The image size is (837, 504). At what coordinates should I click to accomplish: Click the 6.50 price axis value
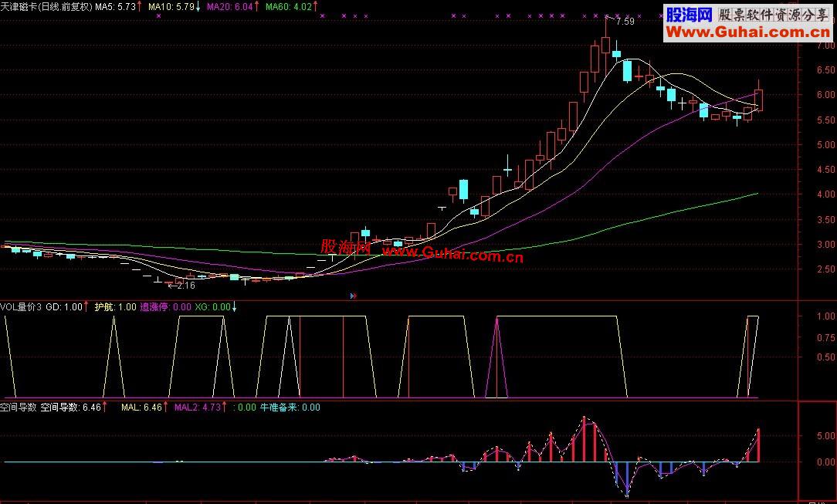tap(825, 70)
